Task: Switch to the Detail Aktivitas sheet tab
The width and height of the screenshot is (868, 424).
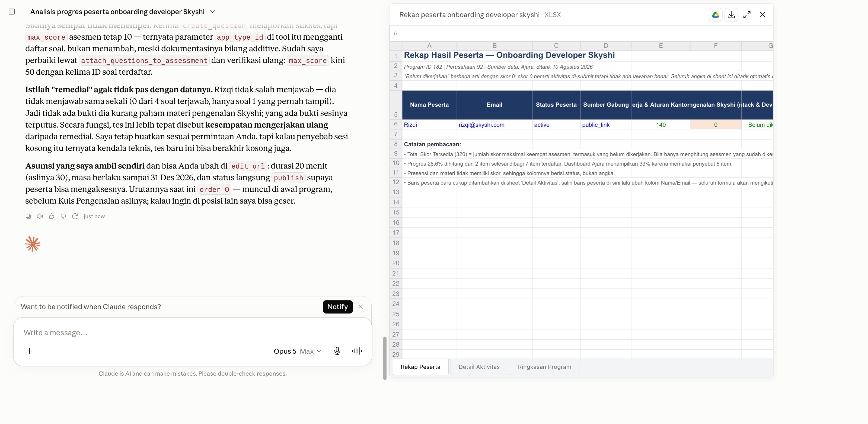Action: tap(479, 367)
